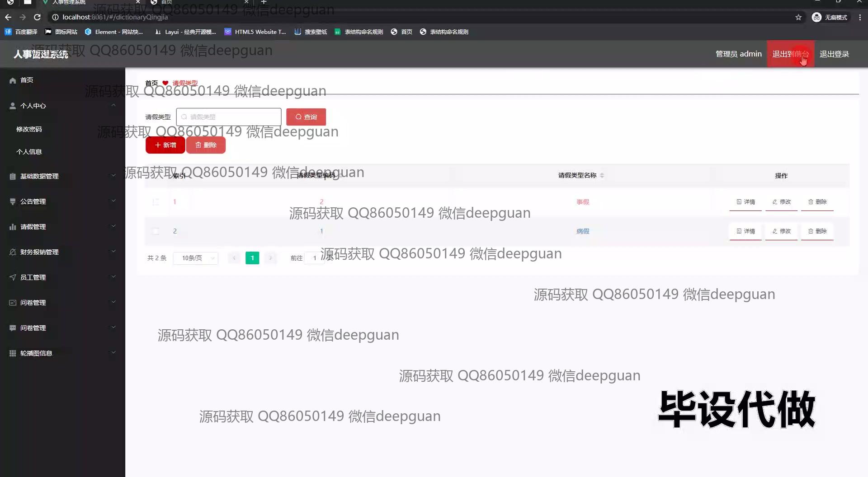Image resolution: width=868 pixels, height=477 pixels.
Task: Open 修改密码 in the sidebar
Action: pos(29,129)
